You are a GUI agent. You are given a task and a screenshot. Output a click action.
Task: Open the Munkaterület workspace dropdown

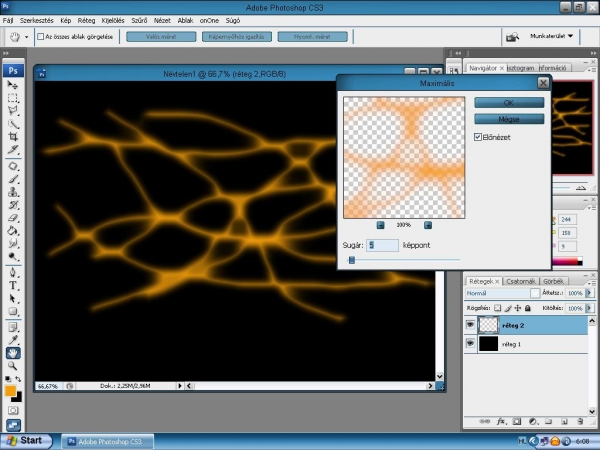(x=551, y=36)
